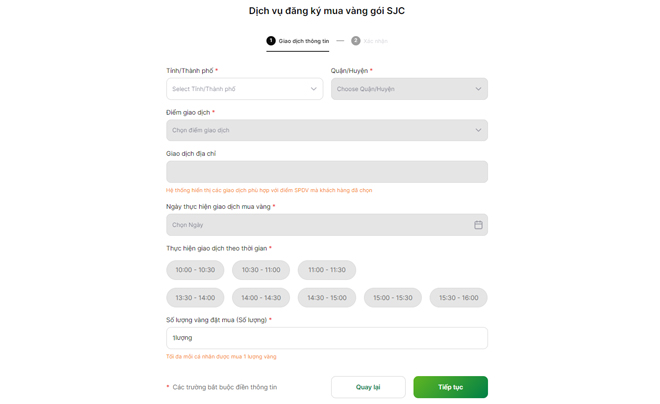Click the Quay lại button
This screenshot has height=404, width=660.
click(x=368, y=387)
